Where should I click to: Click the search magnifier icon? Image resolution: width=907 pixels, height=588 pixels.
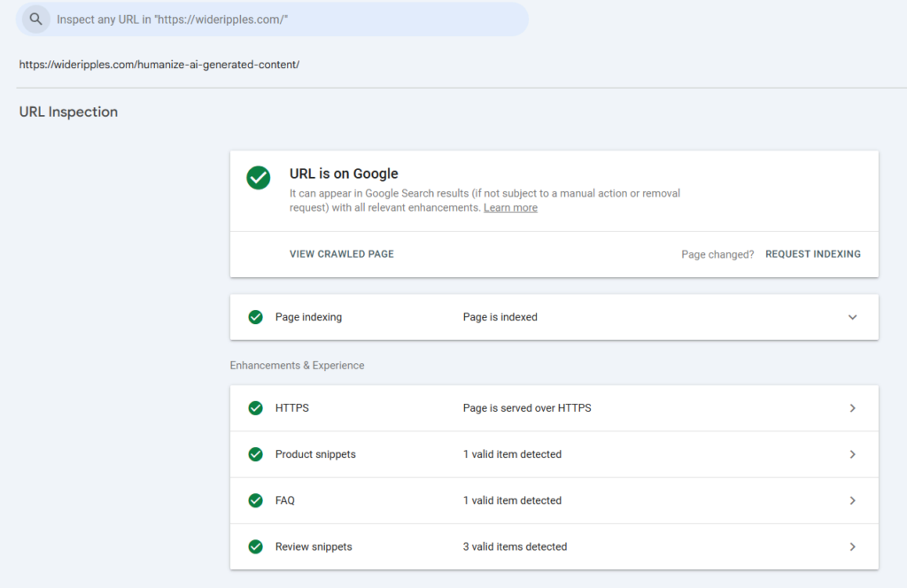coord(35,19)
